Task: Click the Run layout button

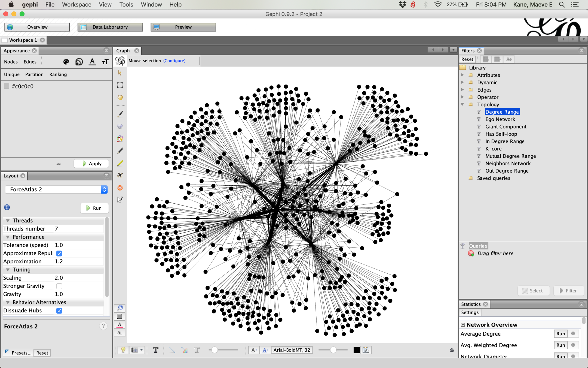Action: (94, 208)
